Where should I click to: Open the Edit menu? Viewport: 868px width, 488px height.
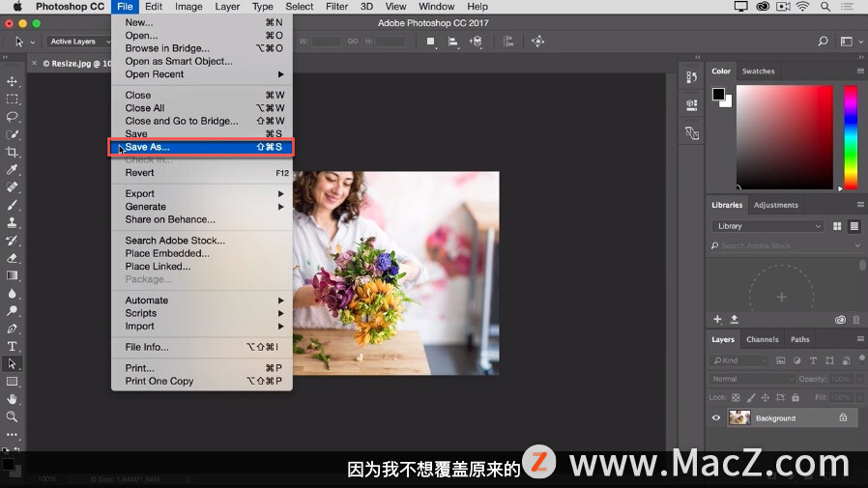pos(154,7)
